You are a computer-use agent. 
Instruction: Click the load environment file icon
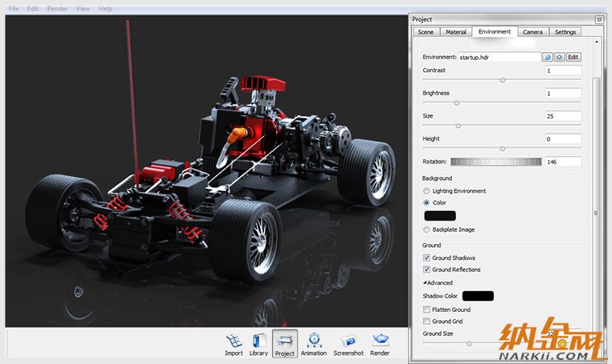pyautogui.click(x=547, y=58)
